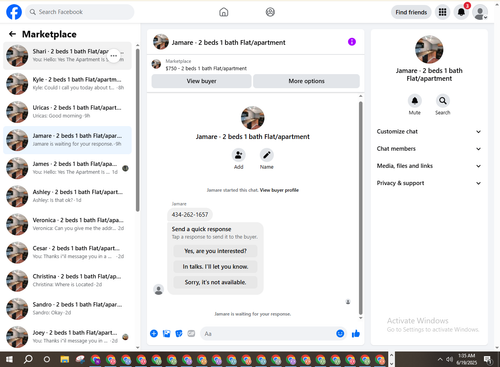Show hidden system tray icons
The image size is (500, 367).
[x=440, y=359]
